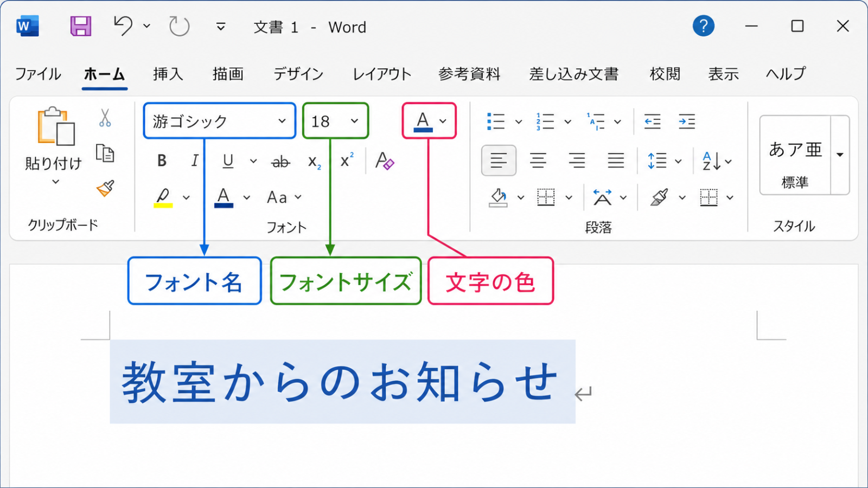Toggle underline formatting
868x488 pixels.
click(228, 161)
